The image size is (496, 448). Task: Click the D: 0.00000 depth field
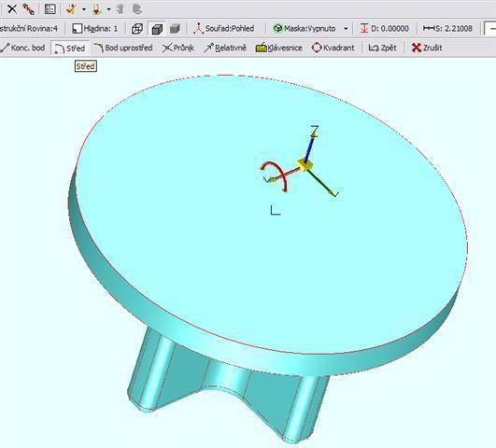384,28
